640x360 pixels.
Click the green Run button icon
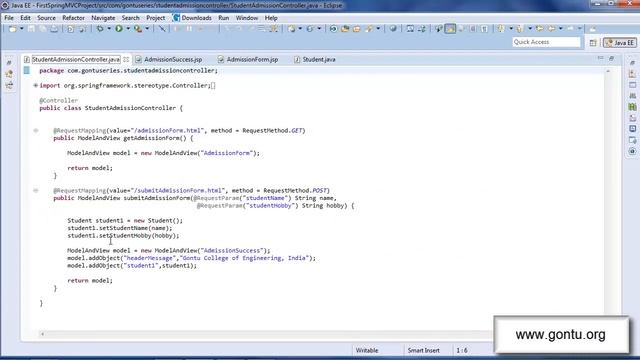[x=119, y=29]
